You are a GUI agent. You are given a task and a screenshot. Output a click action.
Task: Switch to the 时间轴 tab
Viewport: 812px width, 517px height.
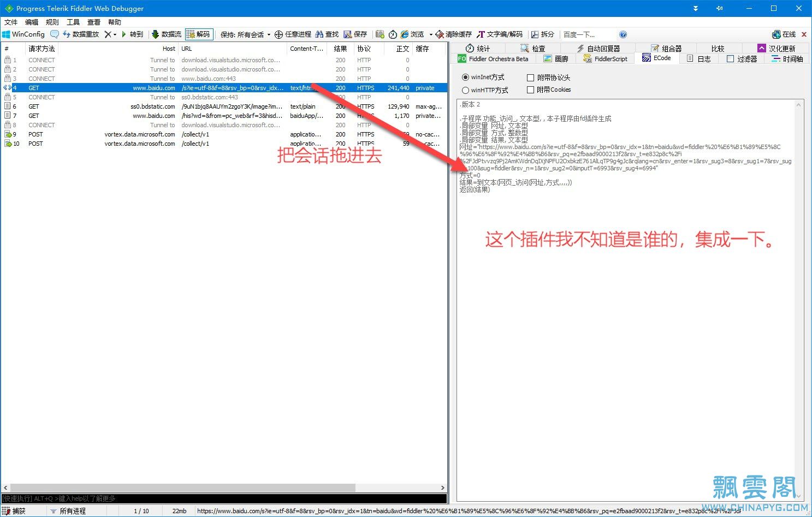(787, 59)
